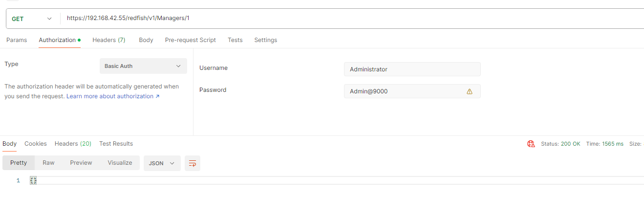Viewport: 644px width, 218px height.
Task: View the response Headers (20) tab
Action: [73, 144]
